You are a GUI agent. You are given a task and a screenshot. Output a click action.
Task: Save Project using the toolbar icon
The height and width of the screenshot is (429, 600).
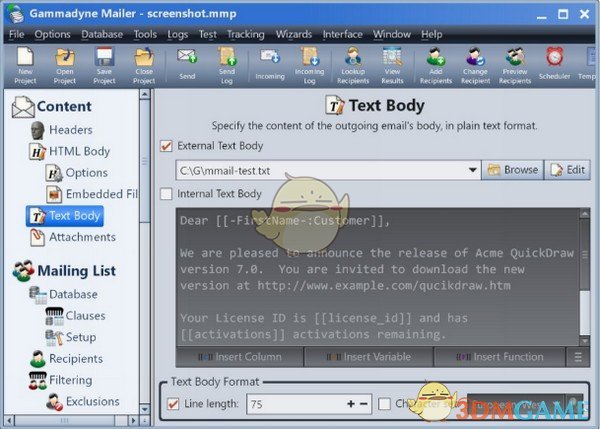[x=104, y=65]
